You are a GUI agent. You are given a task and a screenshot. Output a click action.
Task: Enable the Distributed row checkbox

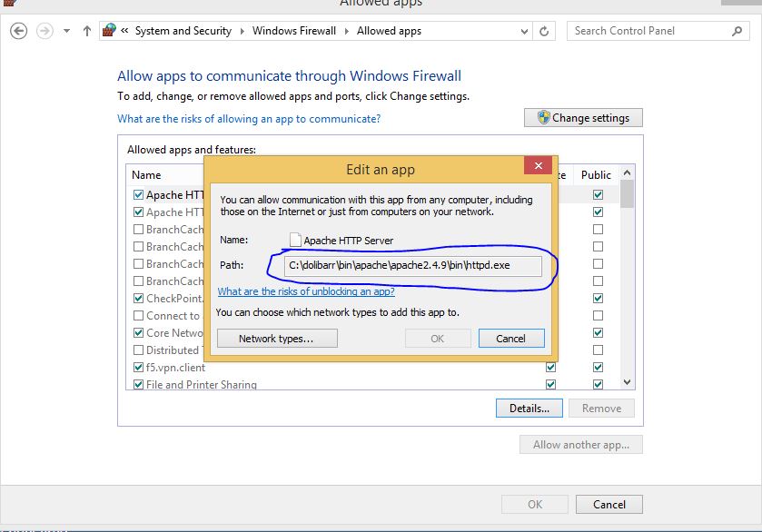click(138, 350)
